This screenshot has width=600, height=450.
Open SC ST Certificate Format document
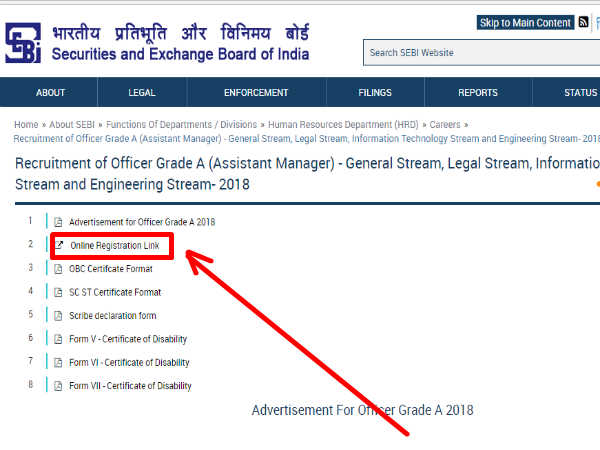coord(115,292)
